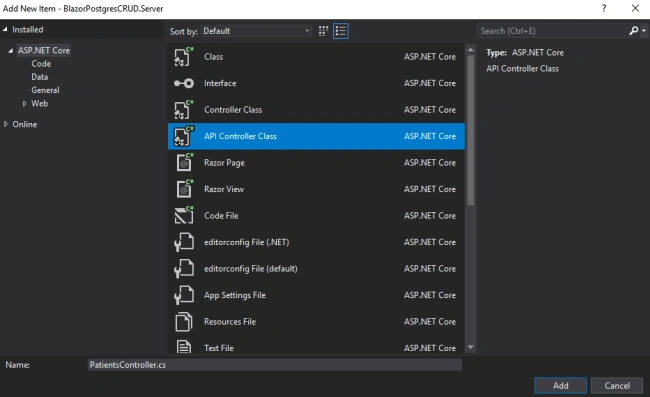
Task: Select the Razor Page template name
Action: 224,163
